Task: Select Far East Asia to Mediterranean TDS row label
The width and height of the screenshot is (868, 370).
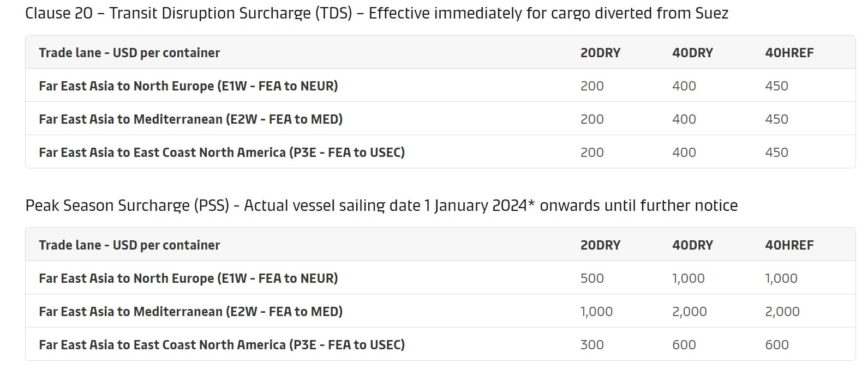Action: click(190, 119)
